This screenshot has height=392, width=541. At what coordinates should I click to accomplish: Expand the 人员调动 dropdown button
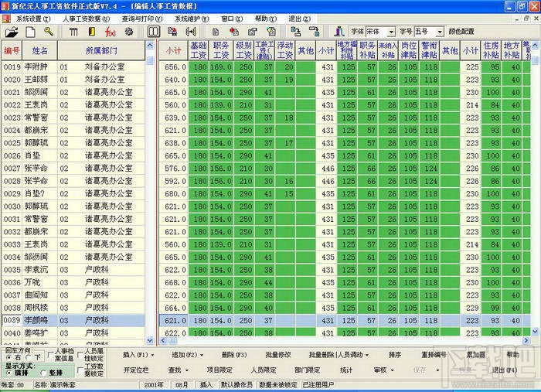(x=367, y=355)
